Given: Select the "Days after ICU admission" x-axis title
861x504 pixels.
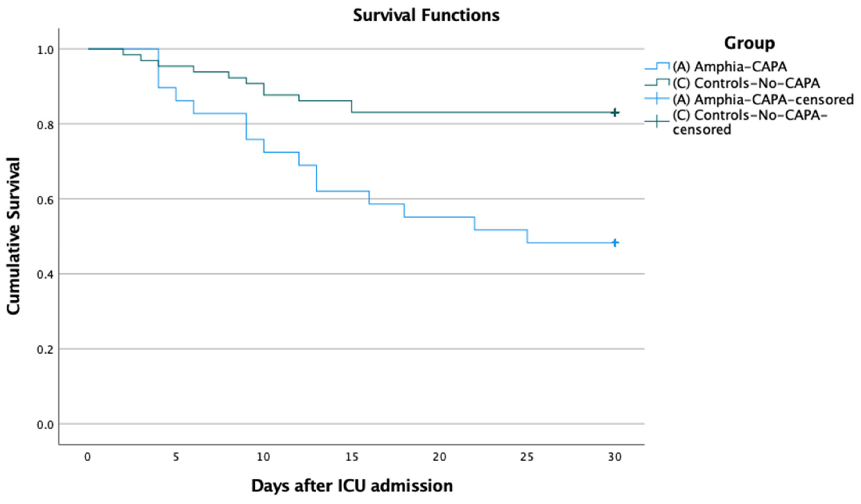Looking at the screenshot, I should click(x=352, y=486).
